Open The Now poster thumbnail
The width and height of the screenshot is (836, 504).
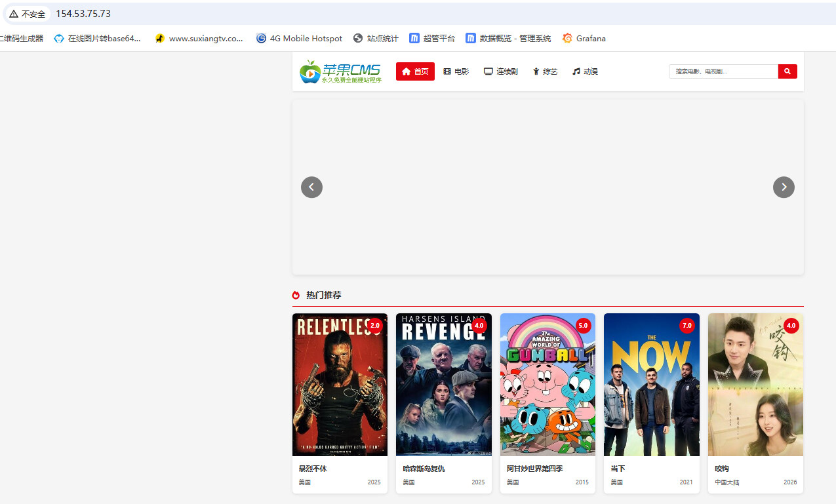pyautogui.click(x=652, y=385)
